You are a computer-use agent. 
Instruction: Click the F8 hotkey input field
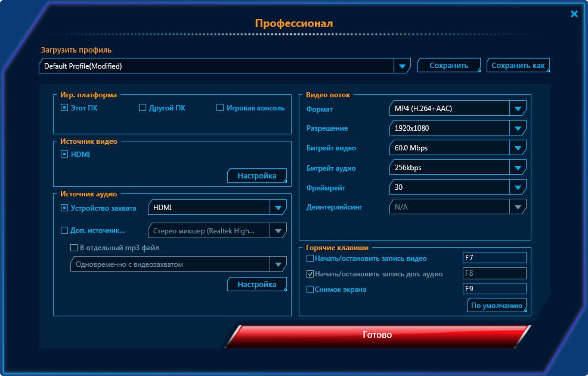[x=494, y=273]
